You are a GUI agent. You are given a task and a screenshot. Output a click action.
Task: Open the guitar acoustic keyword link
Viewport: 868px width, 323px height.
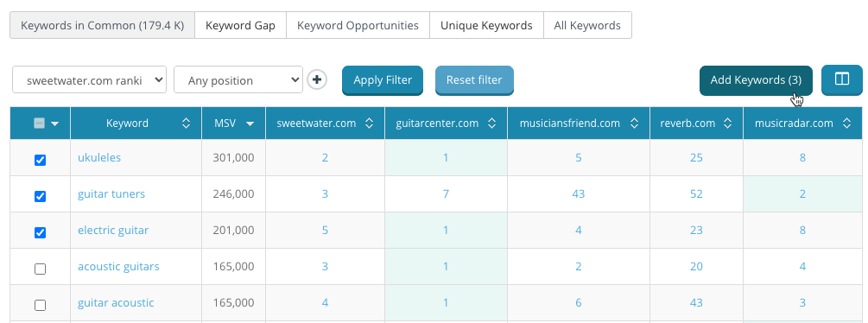tap(116, 303)
